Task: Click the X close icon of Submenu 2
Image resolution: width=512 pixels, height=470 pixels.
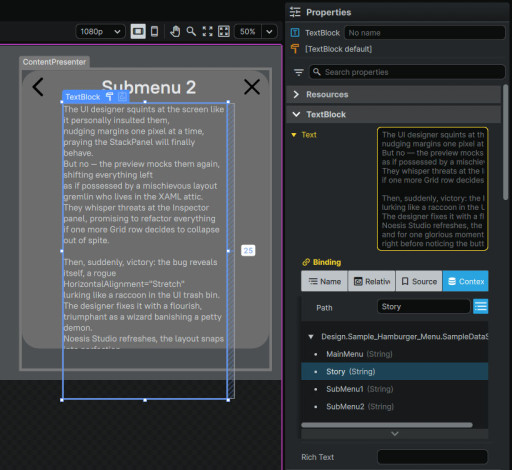Action: coord(252,87)
